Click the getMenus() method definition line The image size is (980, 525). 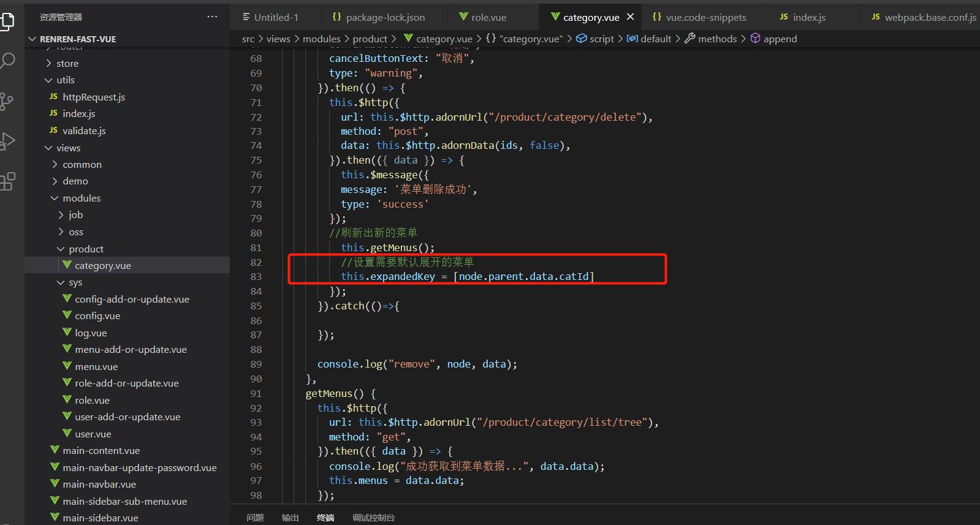[x=341, y=393]
